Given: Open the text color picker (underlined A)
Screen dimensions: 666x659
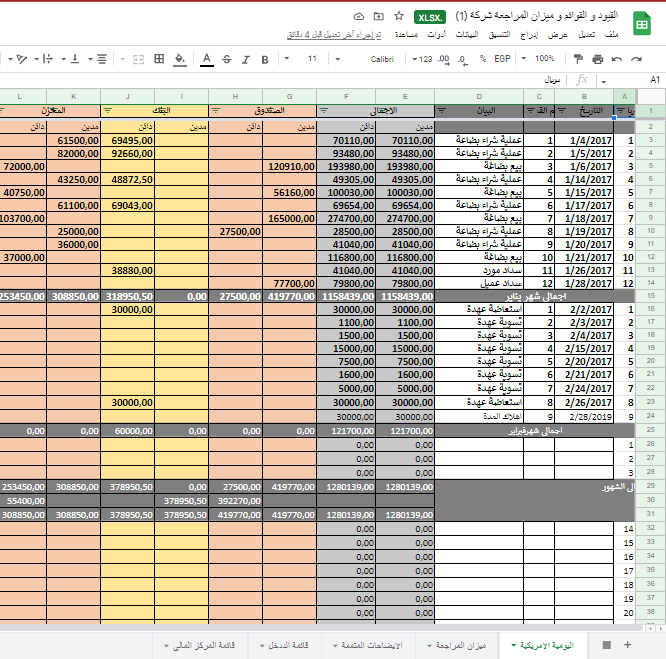Looking at the screenshot, I should click(x=206, y=59).
